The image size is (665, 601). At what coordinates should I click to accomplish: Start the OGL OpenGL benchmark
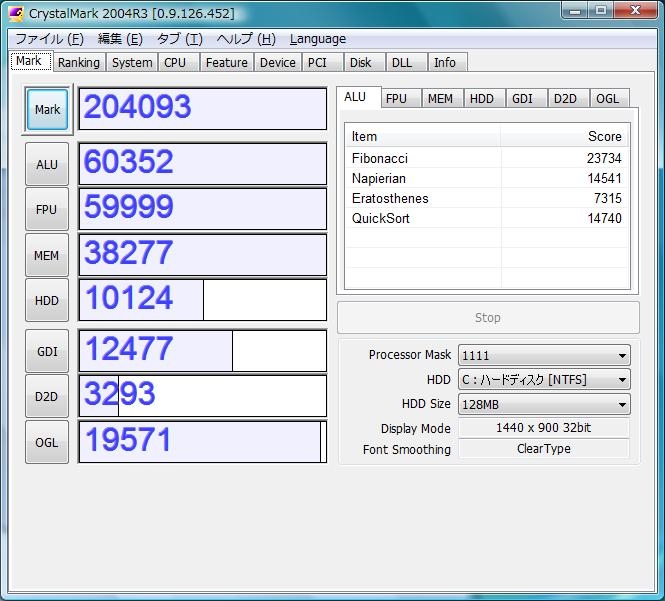(47, 442)
